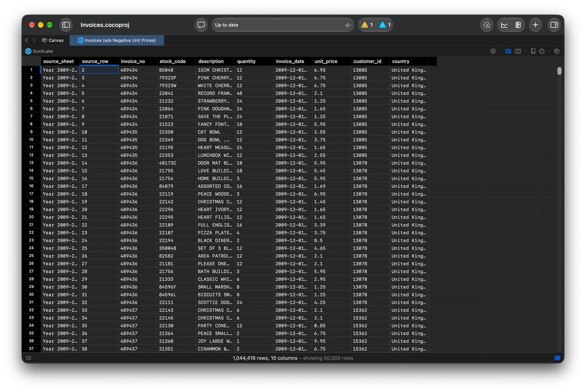Click the Up to date status field
Viewport: 586px width, 392px height.
click(x=283, y=25)
